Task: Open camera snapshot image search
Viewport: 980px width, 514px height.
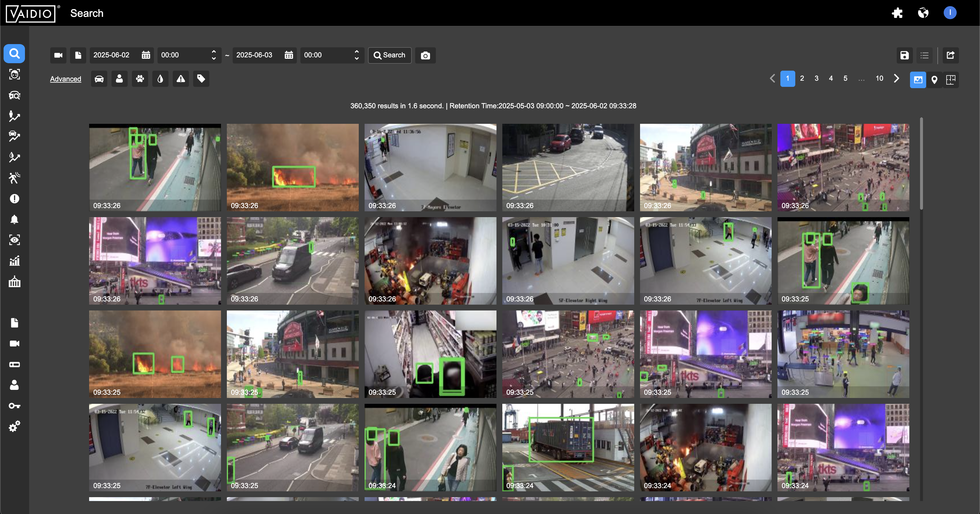Action: (425, 55)
